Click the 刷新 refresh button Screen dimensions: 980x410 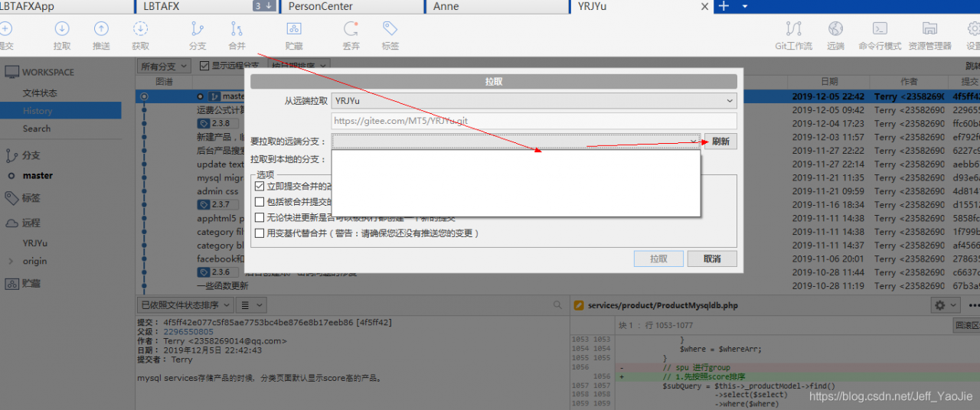point(720,142)
